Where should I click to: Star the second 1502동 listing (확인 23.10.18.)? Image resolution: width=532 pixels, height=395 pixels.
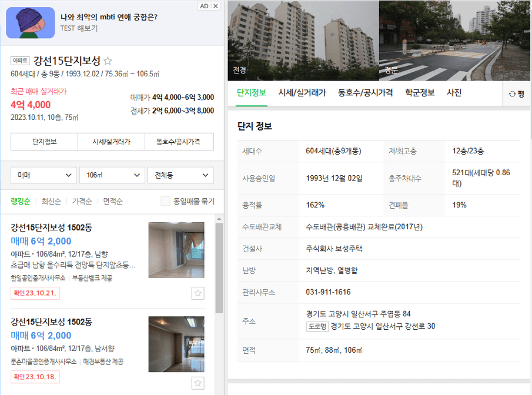click(x=198, y=383)
